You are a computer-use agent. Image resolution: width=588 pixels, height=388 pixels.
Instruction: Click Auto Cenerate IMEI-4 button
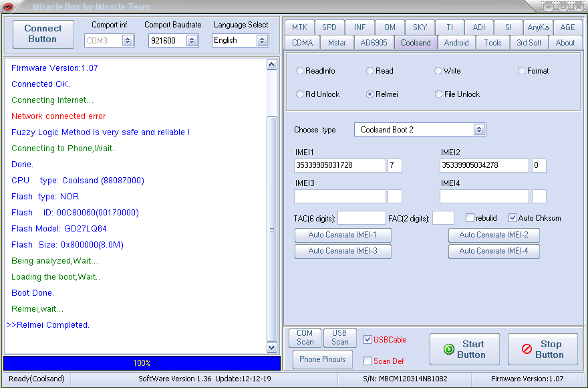point(494,252)
